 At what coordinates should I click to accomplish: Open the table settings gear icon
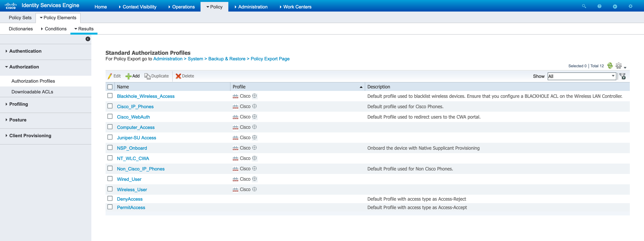click(618, 66)
